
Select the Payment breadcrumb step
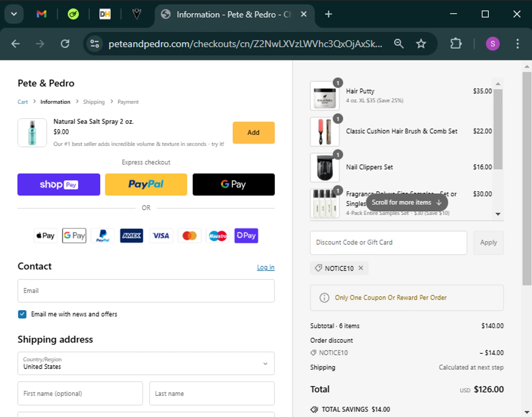(x=128, y=102)
